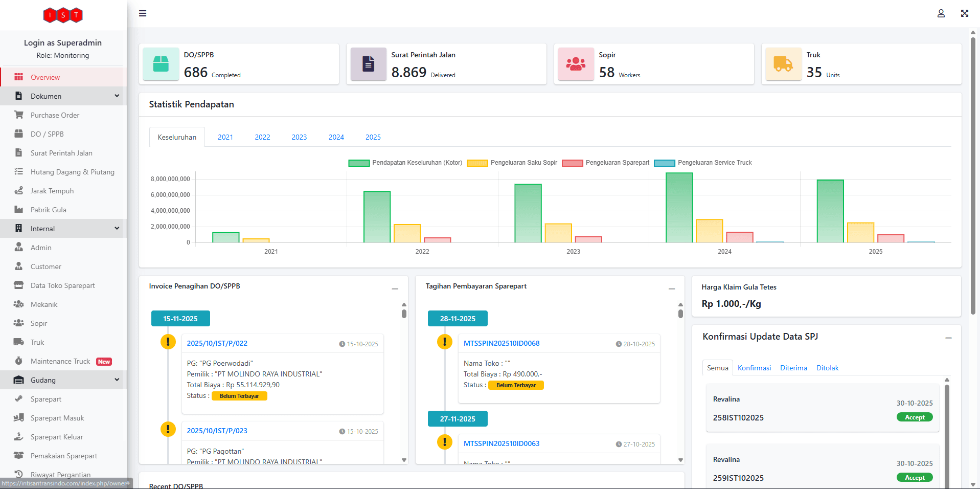Click the Truk icon in sidebar menu
The width and height of the screenshot is (980, 489).
[x=19, y=342]
